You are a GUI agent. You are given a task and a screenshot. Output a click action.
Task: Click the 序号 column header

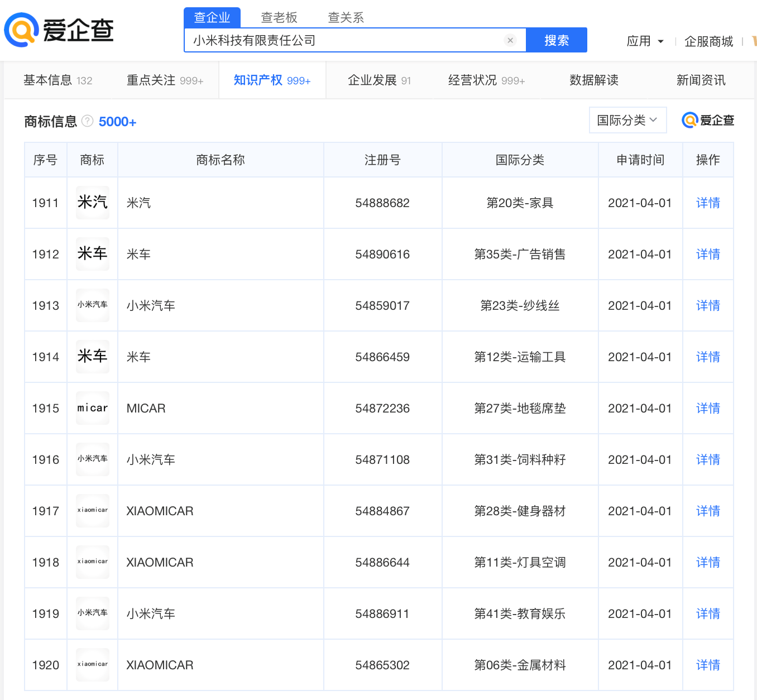(45, 160)
